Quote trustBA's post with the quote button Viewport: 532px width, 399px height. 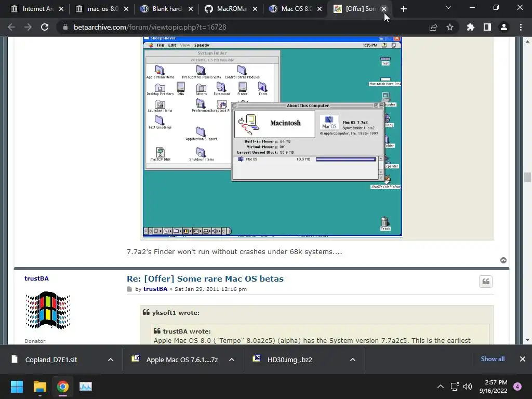pyautogui.click(x=486, y=282)
